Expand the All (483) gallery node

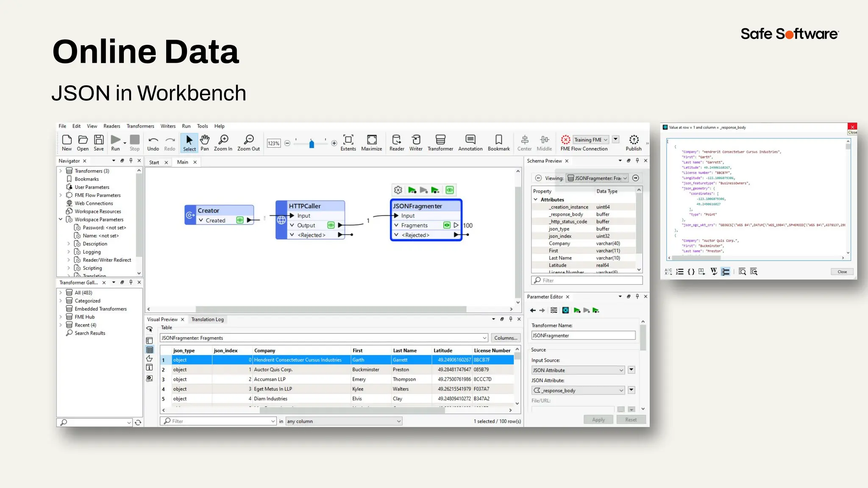61,293
